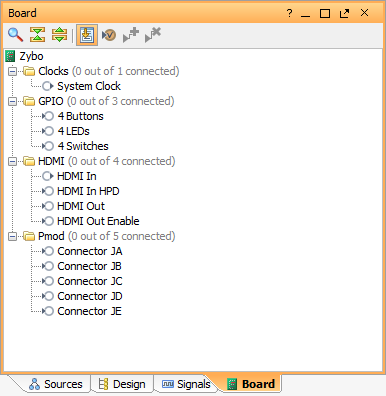Open Board panel help question mark
This screenshot has width=386, height=396.
pyautogui.click(x=289, y=13)
